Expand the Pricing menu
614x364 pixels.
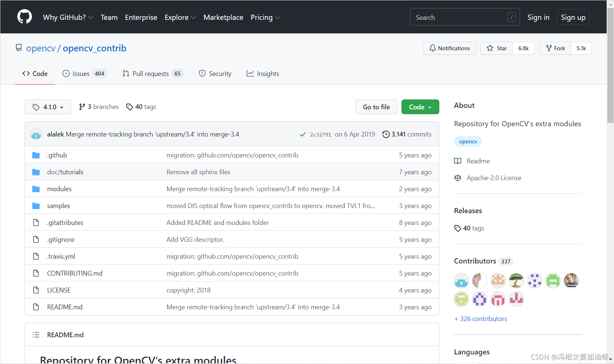pyautogui.click(x=265, y=17)
